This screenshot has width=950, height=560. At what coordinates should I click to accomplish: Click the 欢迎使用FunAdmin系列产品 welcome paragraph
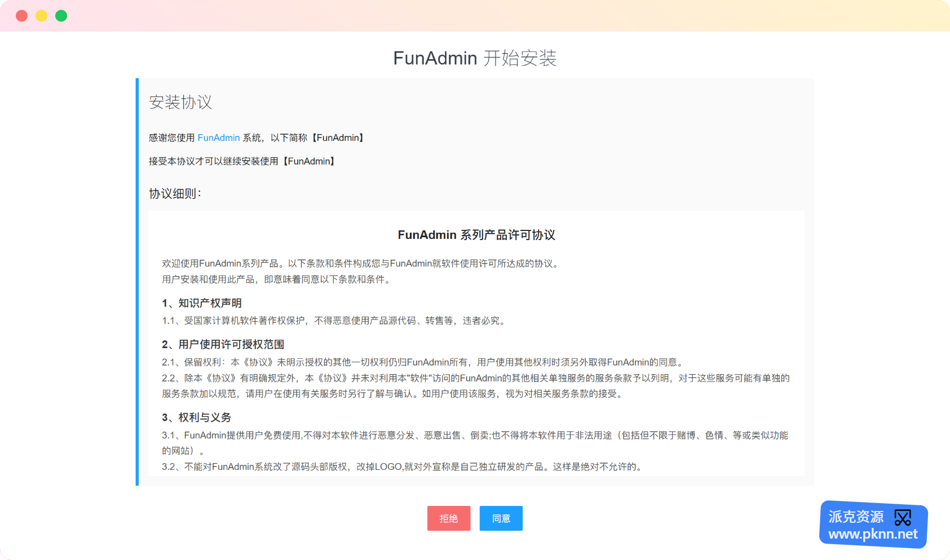pyautogui.click(x=361, y=264)
